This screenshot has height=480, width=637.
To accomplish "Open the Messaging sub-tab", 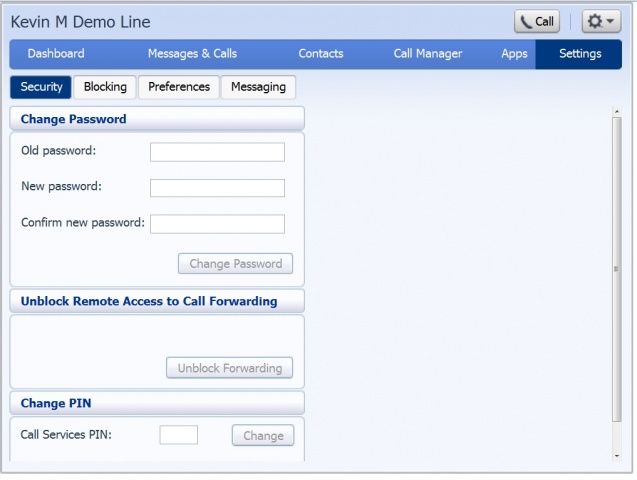I will [258, 87].
